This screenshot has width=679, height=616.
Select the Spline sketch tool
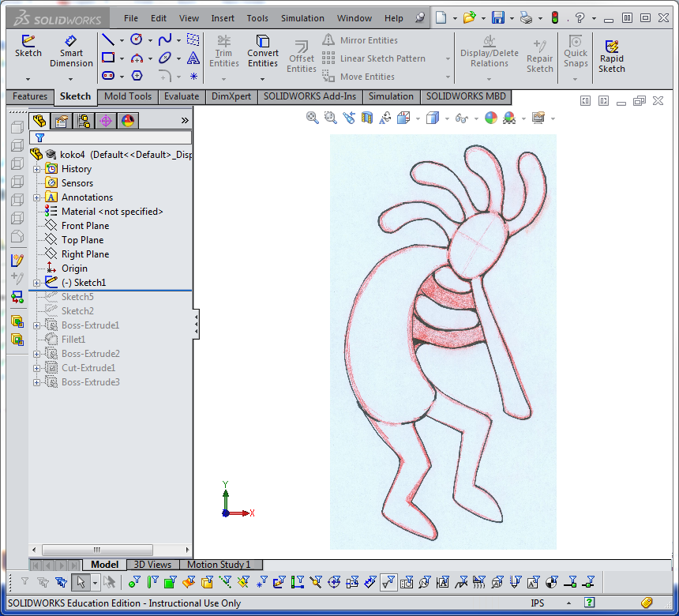click(x=164, y=39)
